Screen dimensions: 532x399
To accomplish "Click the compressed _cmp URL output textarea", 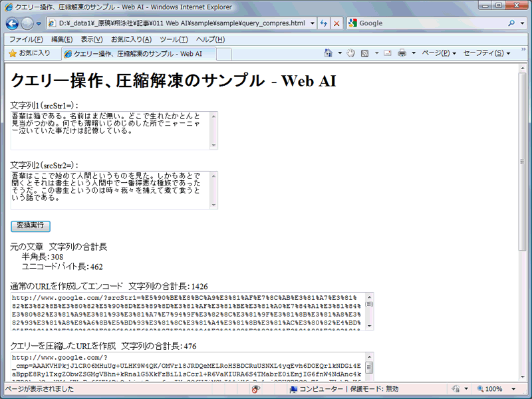I will pos(188,366).
